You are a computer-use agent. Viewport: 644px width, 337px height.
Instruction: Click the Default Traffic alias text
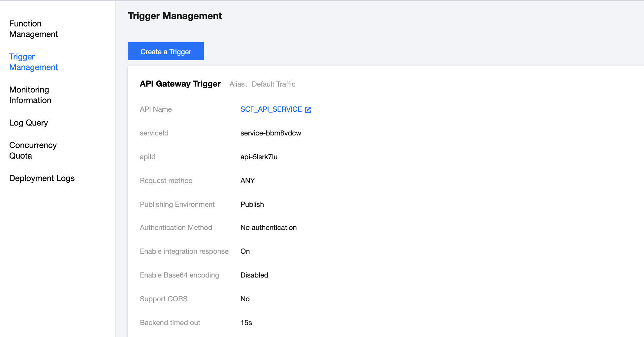point(274,84)
